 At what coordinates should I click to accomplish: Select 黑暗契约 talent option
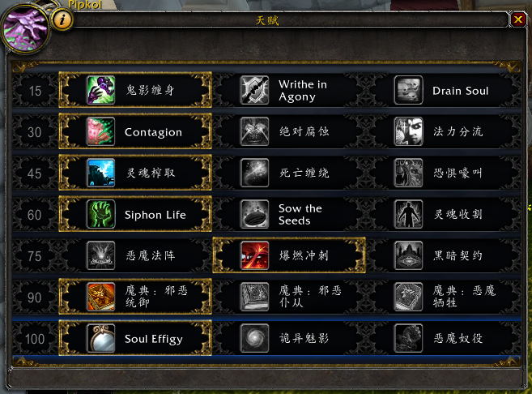point(443,255)
